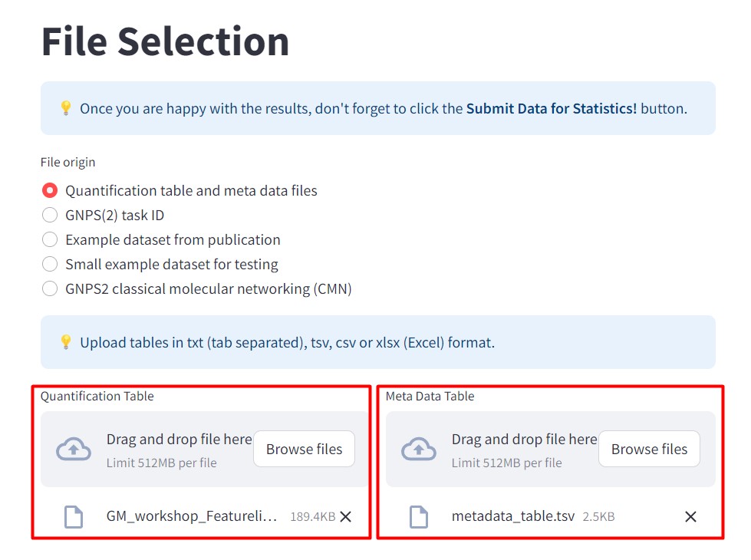
Task: Remove the uploaded GM_workshop quantification file
Action: [346, 517]
